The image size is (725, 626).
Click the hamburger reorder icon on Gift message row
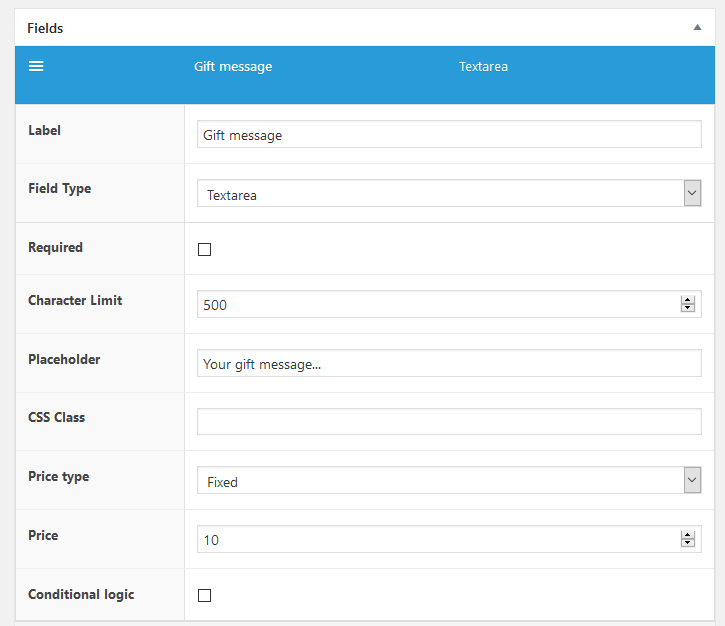[x=36, y=66]
